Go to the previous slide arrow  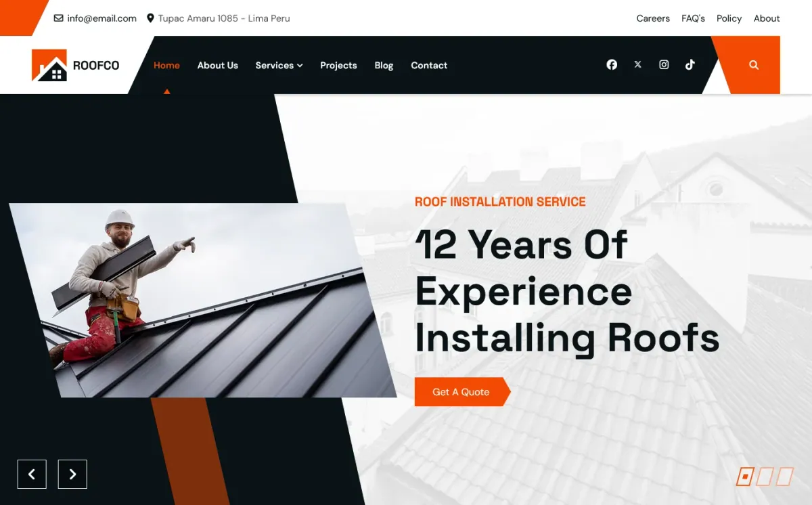pos(32,474)
